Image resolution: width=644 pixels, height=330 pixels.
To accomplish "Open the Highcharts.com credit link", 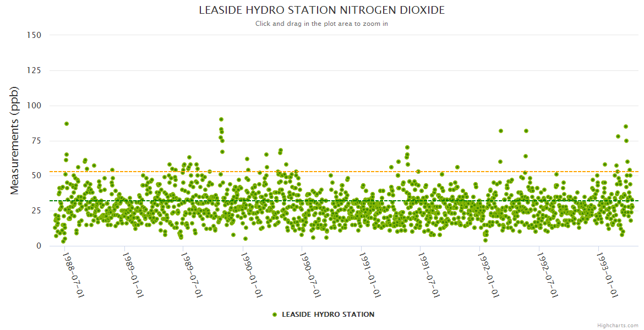I will (x=618, y=326).
